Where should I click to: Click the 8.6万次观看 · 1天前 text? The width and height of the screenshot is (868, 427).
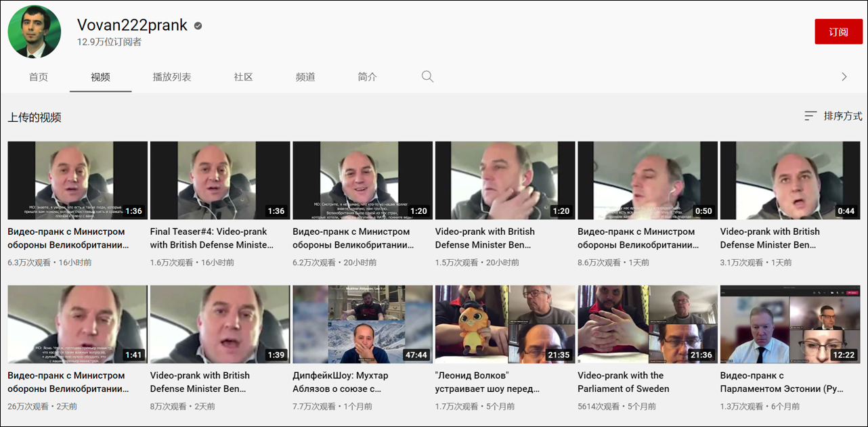click(613, 263)
